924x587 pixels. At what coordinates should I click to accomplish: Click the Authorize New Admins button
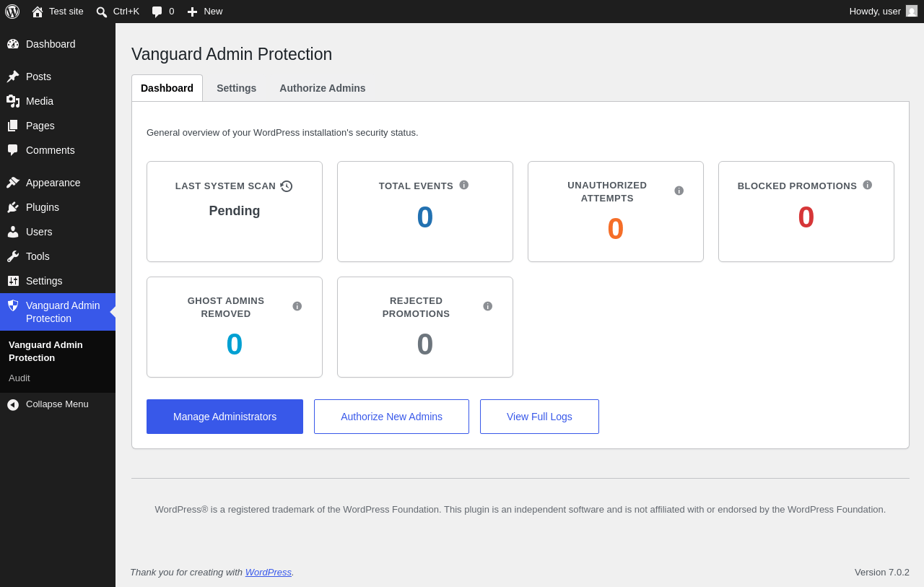[x=391, y=417]
